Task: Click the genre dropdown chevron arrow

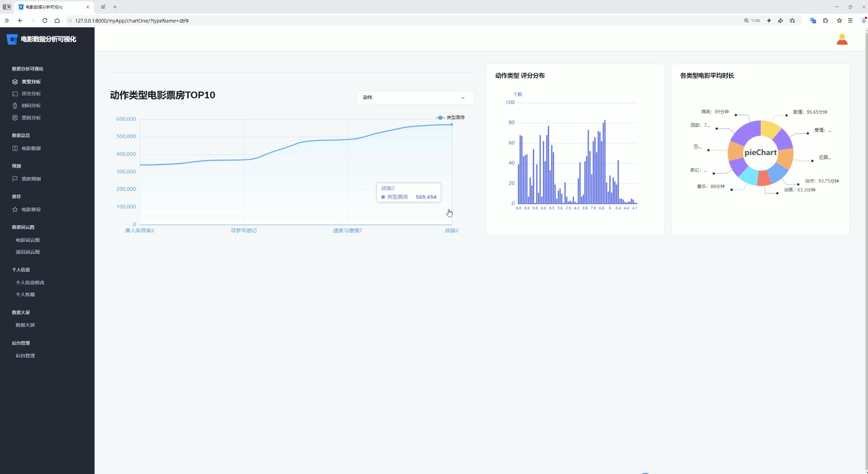Action: pyautogui.click(x=463, y=98)
